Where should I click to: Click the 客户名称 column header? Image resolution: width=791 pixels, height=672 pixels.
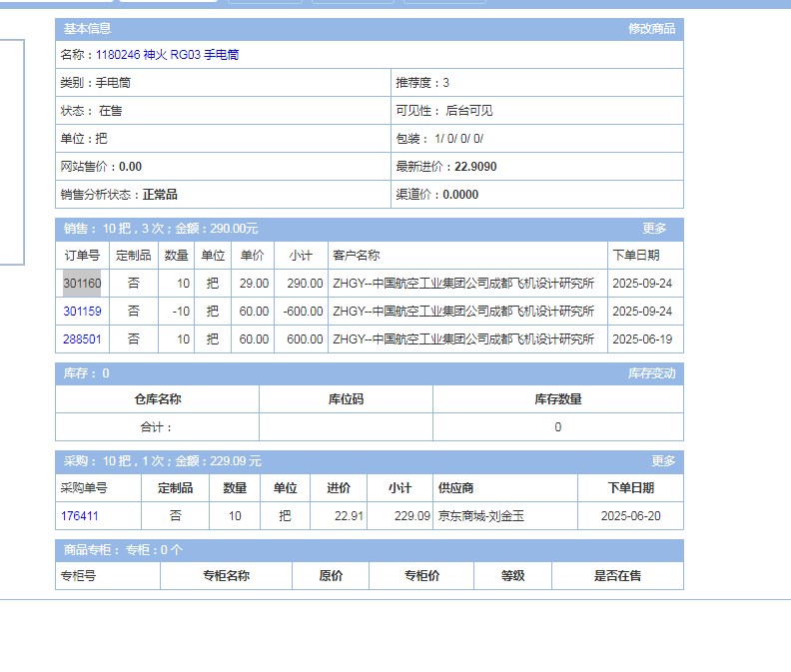pos(357,256)
